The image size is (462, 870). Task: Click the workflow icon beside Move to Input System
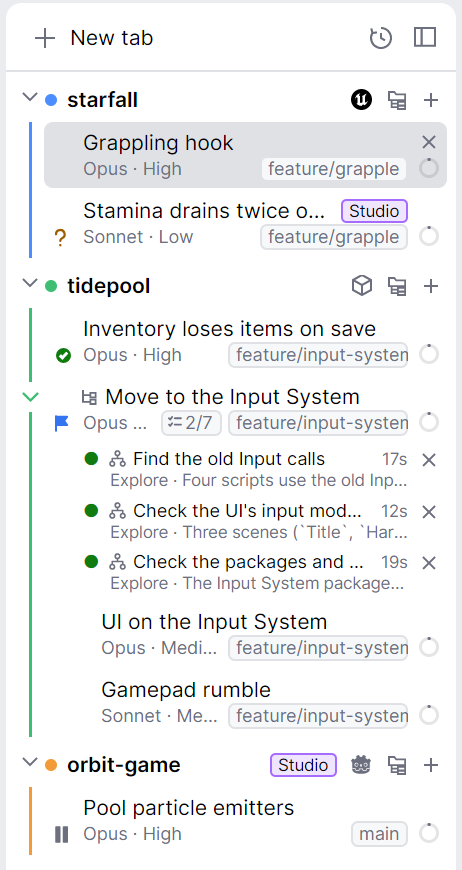click(x=90, y=397)
